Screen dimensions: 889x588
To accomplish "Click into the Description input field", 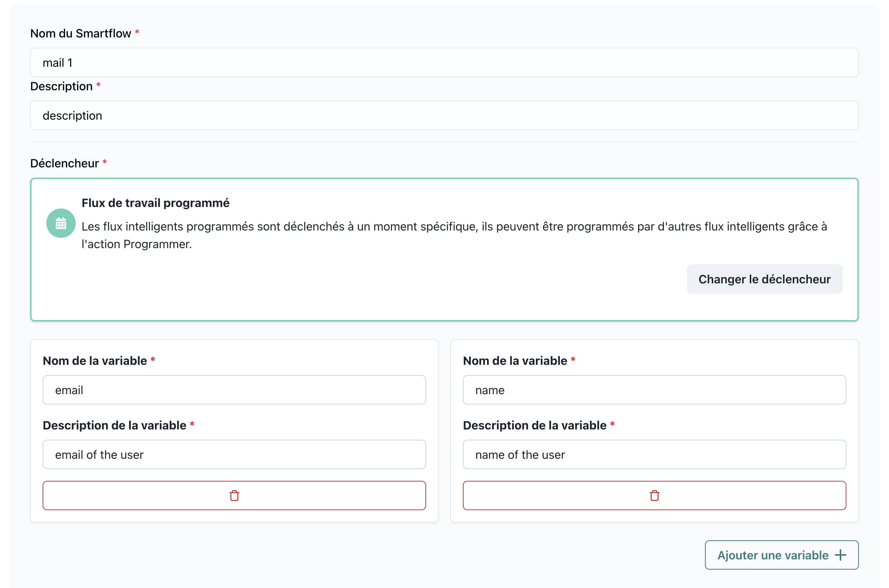I will [x=444, y=116].
